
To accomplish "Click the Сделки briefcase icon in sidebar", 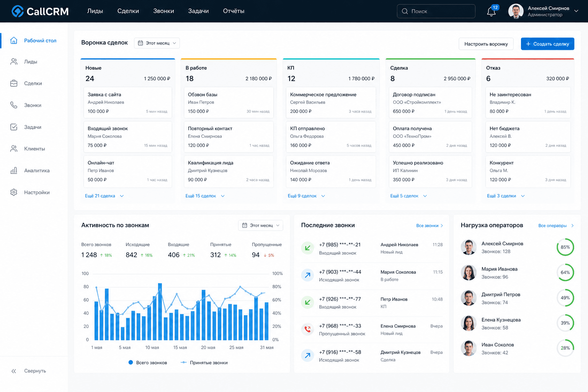I will (14, 83).
